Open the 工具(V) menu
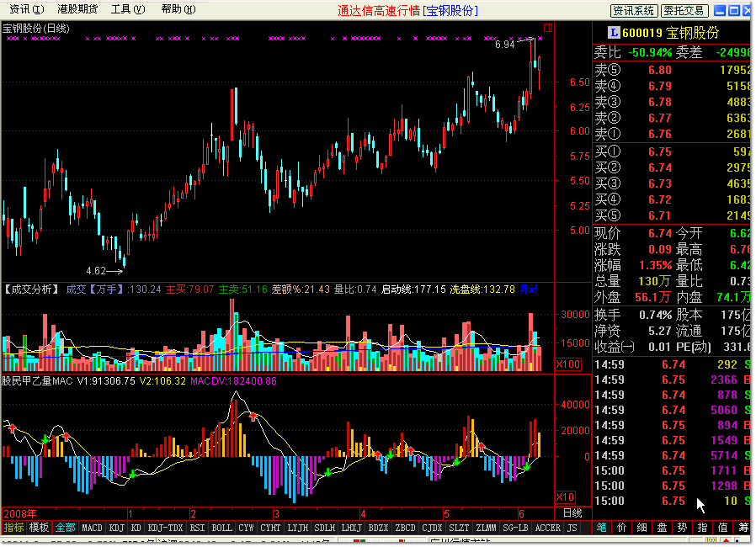756x547 pixels. 128,9
